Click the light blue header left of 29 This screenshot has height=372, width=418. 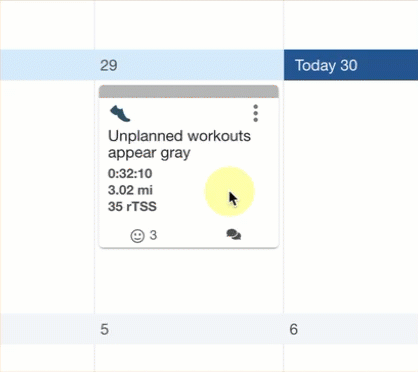47,65
